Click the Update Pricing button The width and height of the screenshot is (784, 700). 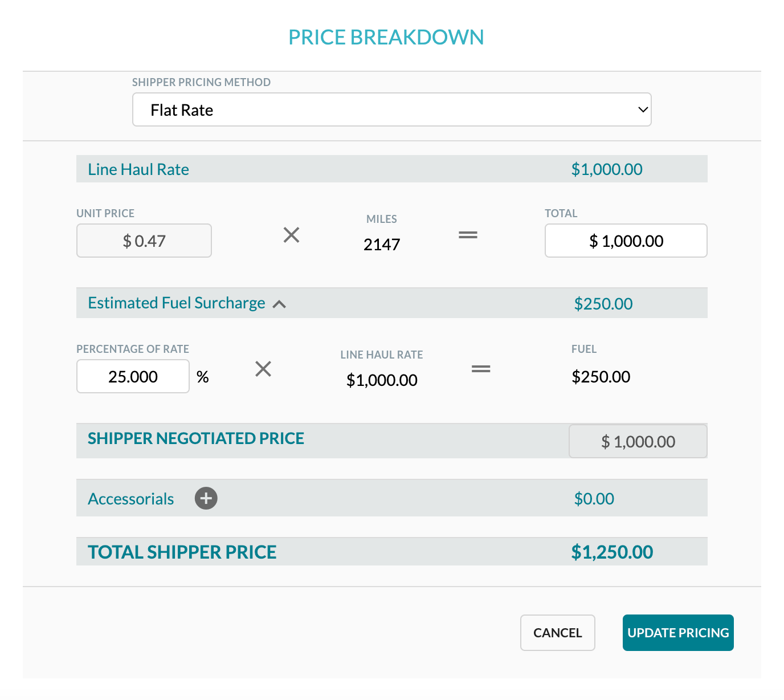coord(677,633)
